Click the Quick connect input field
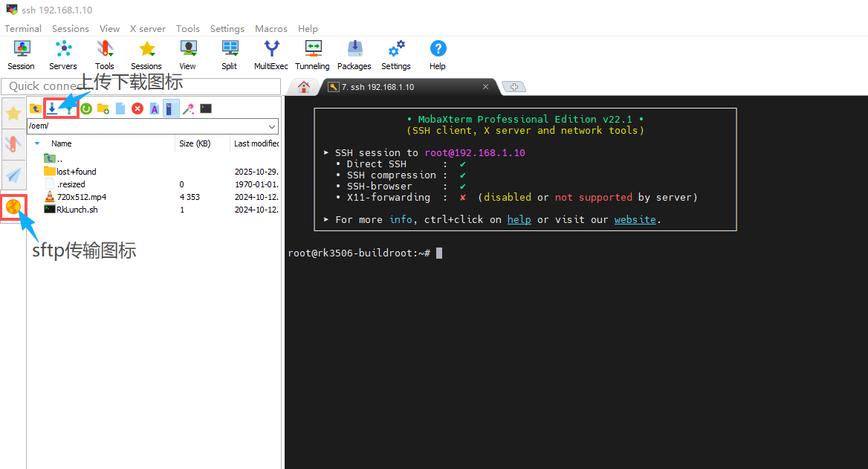868x469 pixels. (x=141, y=86)
